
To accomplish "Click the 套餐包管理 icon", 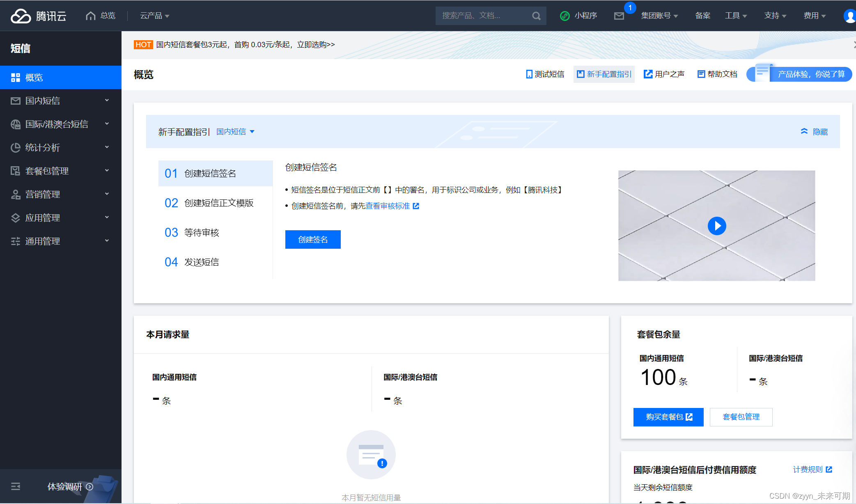I will 16,171.
